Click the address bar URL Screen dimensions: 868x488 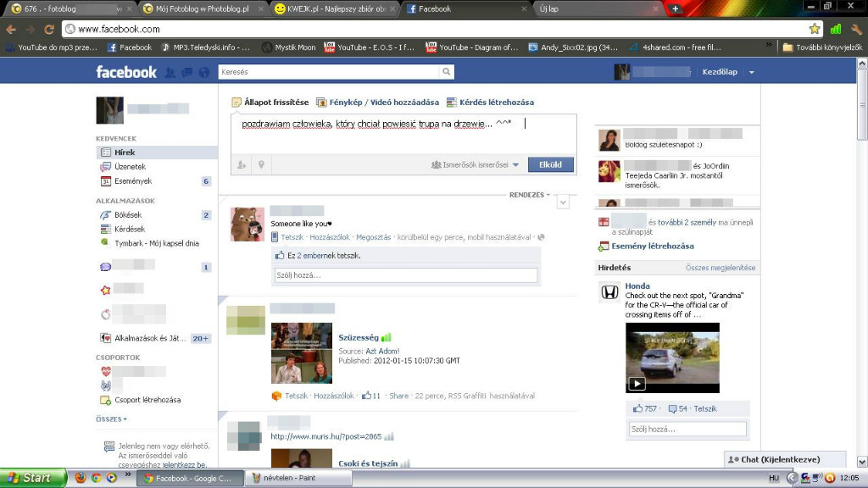tap(119, 30)
